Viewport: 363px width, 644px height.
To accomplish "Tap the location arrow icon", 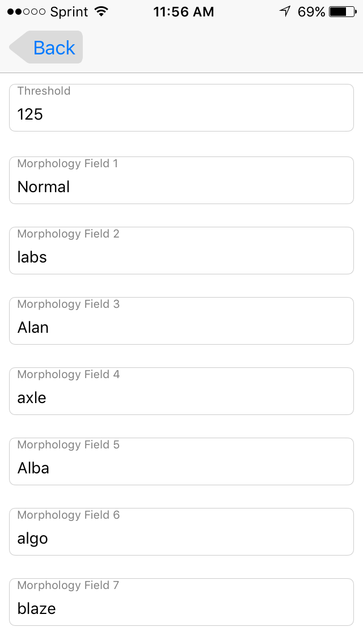I will point(285,11).
